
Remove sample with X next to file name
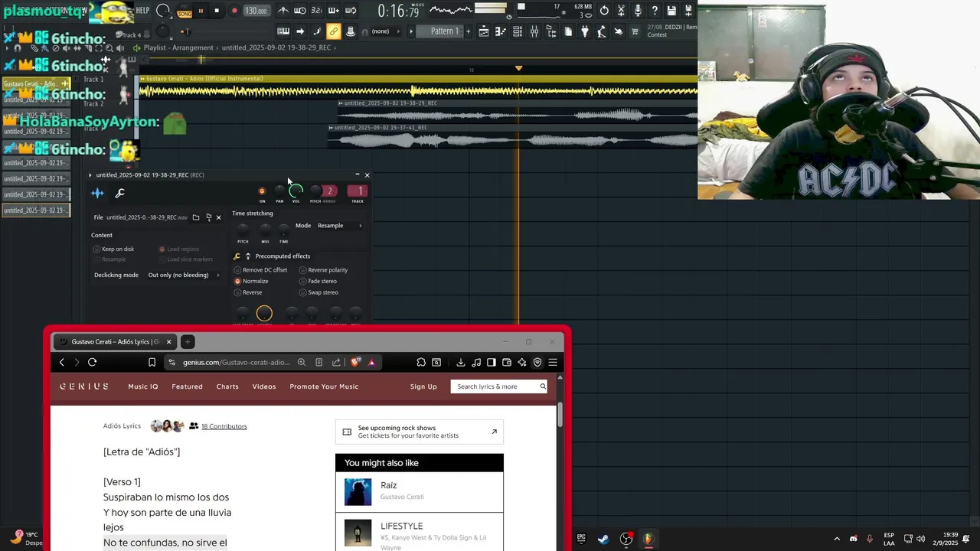(218, 217)
